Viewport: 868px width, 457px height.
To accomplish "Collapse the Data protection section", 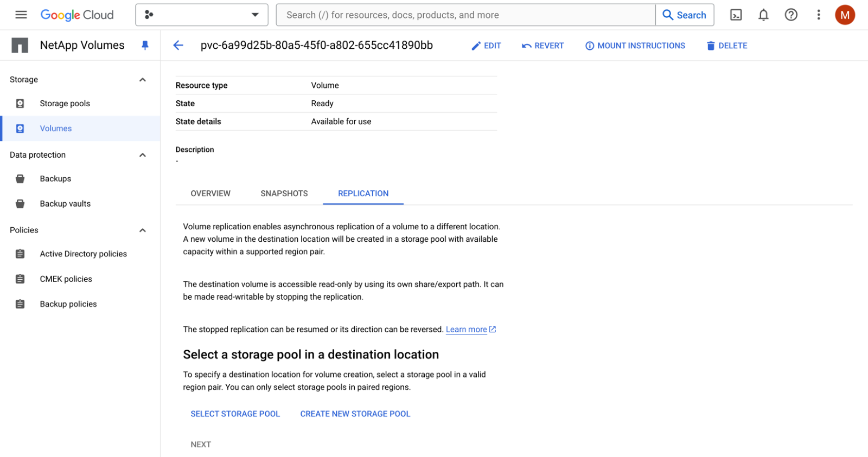I will point(143,155).
